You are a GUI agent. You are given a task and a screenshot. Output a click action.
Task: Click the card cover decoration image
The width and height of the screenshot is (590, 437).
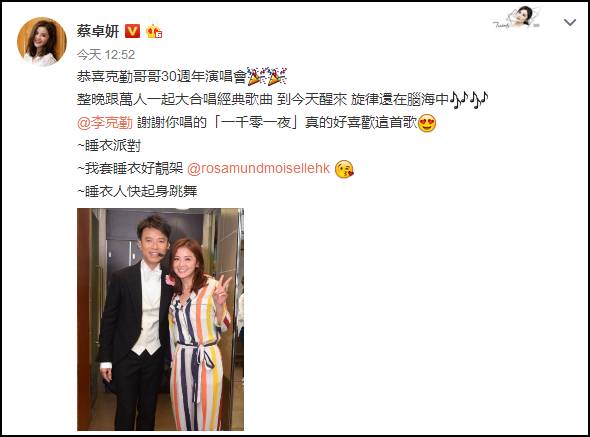click(517, 17)
